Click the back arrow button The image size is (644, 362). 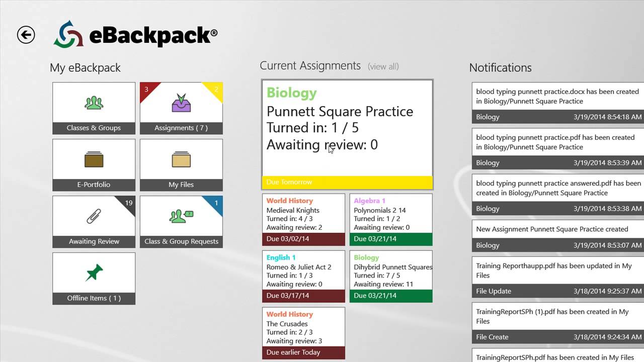tap(26, 35)
